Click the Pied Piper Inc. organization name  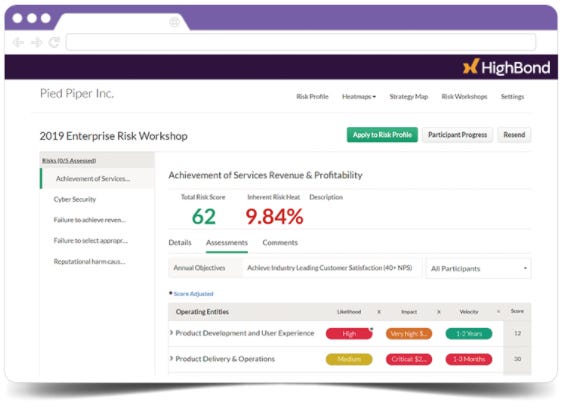point(77,94)
